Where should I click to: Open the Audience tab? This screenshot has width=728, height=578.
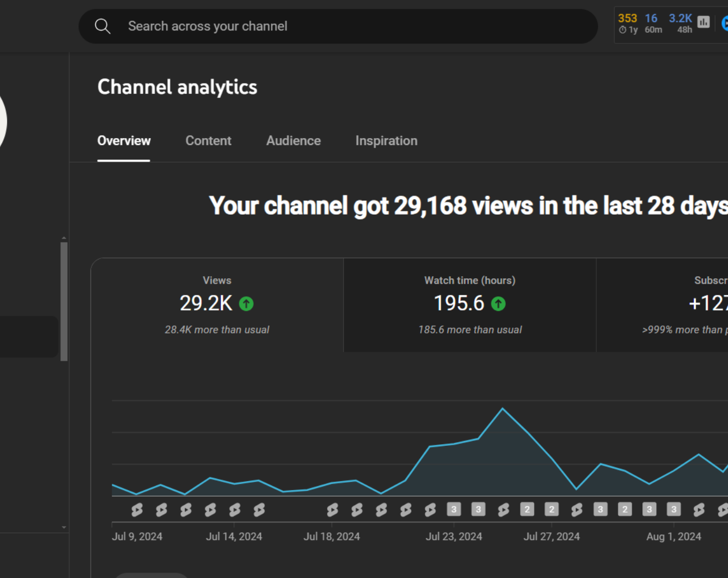tap(293, 141)
